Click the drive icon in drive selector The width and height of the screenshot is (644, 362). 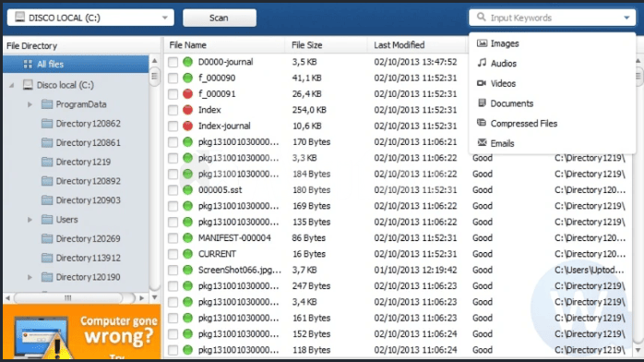point(19,18)
